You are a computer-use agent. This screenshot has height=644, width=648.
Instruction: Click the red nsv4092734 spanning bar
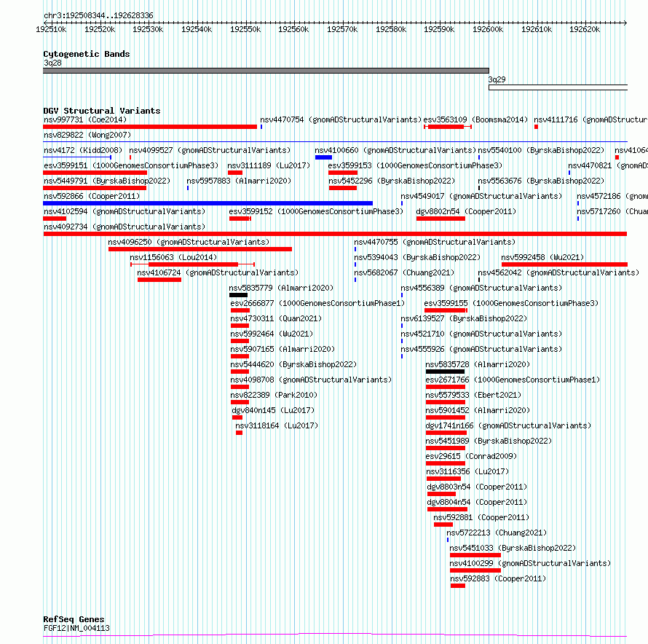click(x=335, y=234)
